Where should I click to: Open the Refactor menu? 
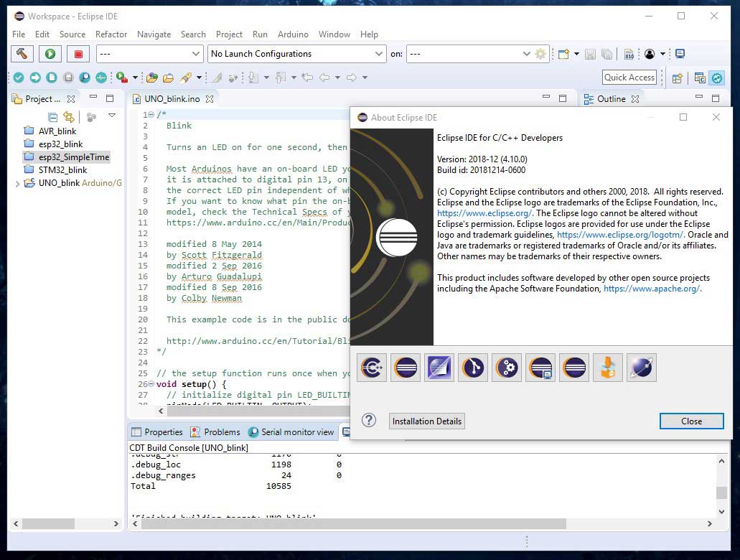click(x=111, y=34)
